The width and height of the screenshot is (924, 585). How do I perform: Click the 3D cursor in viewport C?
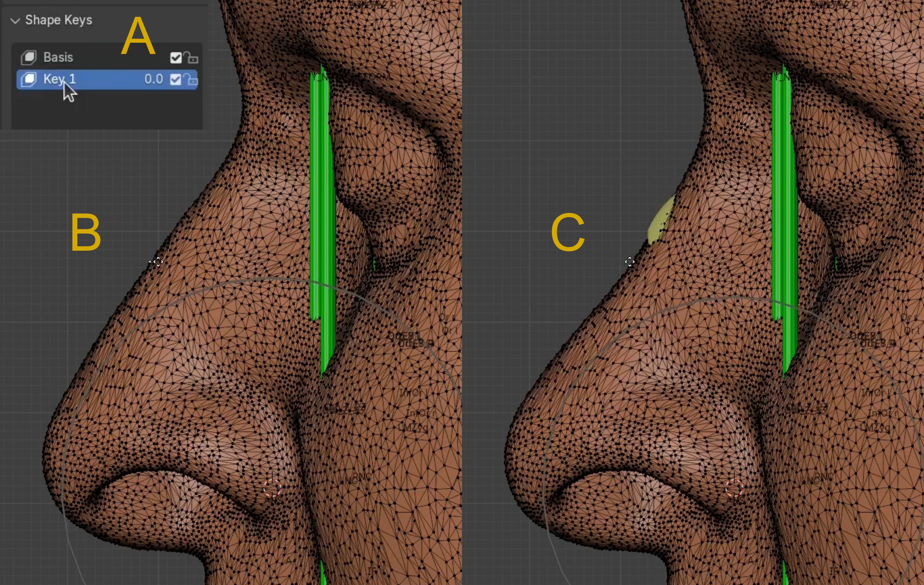click(x=734, y=488)
